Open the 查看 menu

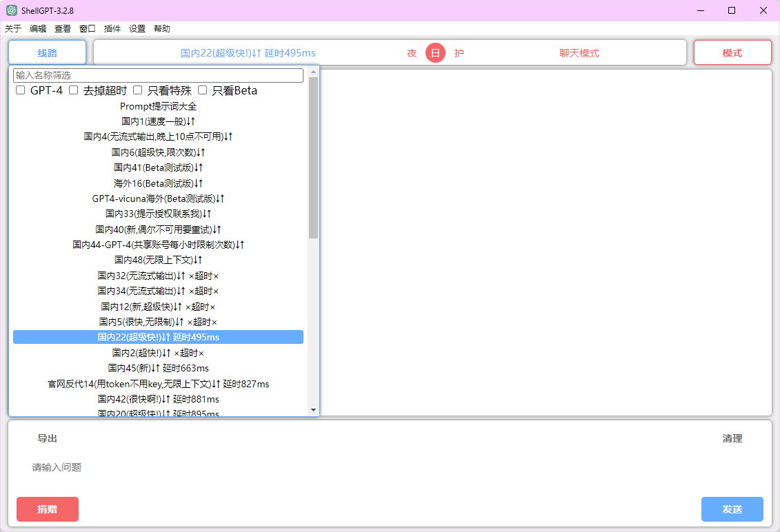pyautogui.click(x=63, y=29)
